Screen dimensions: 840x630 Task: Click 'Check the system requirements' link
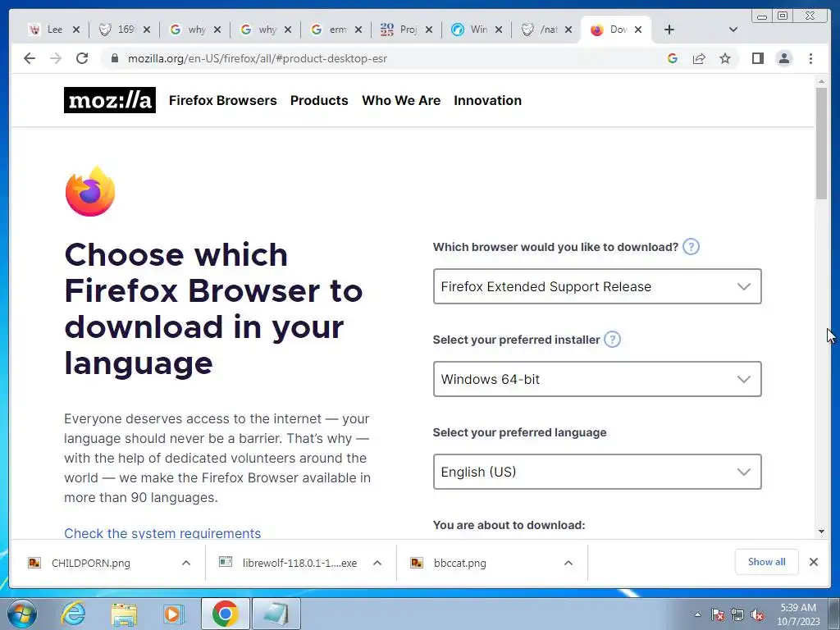coord(162,533)
